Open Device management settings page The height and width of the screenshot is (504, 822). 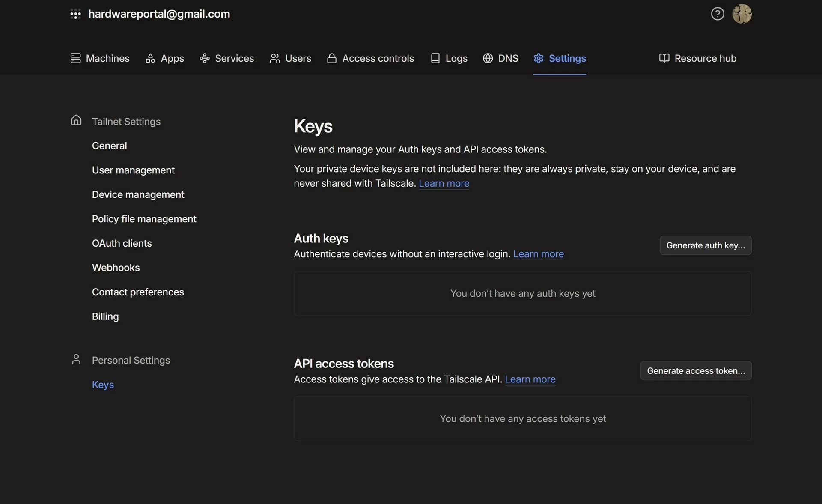tap(138, 194)
